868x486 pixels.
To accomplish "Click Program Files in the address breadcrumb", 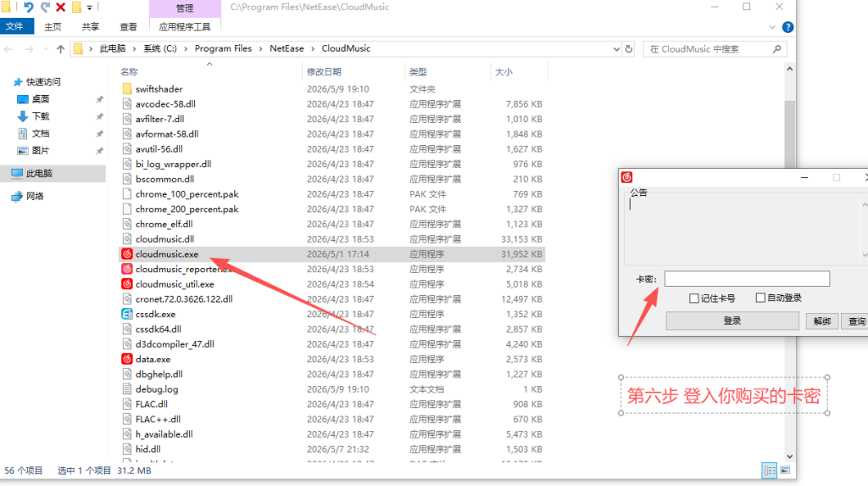I will 223,48.
